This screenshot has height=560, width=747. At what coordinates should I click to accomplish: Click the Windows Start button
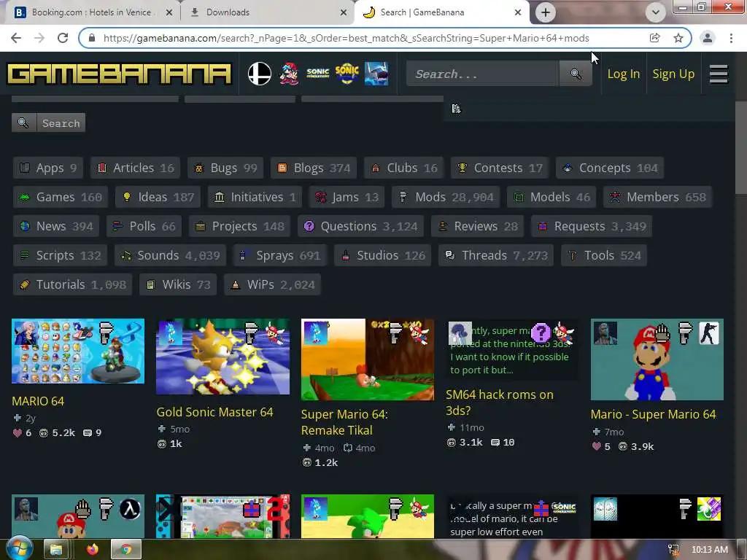coord(18,548)
